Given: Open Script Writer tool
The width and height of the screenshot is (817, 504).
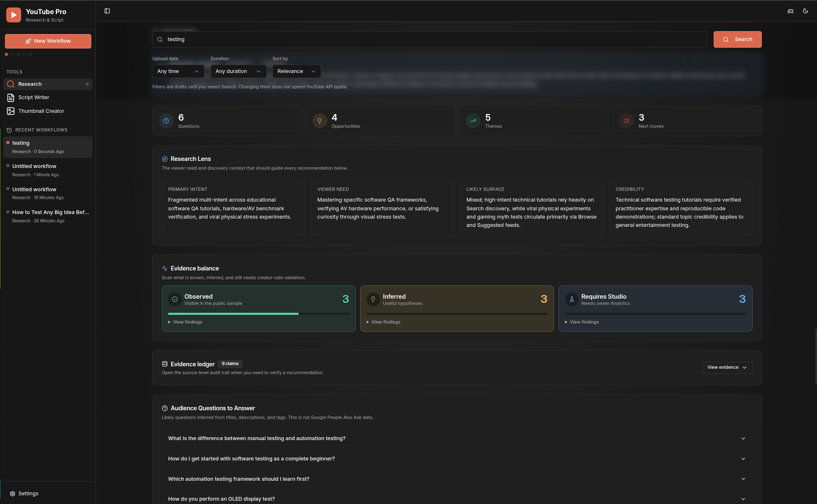Looking at the screenshot, I should coord(48,97).
